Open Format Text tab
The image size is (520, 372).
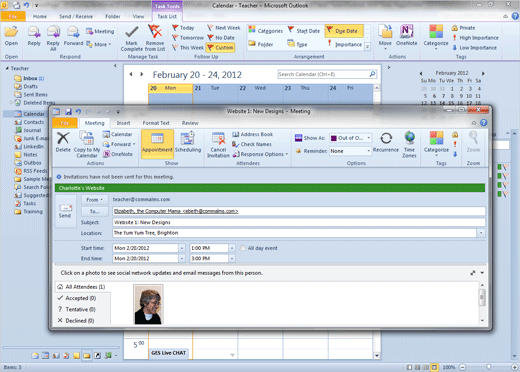coord(156,123)
